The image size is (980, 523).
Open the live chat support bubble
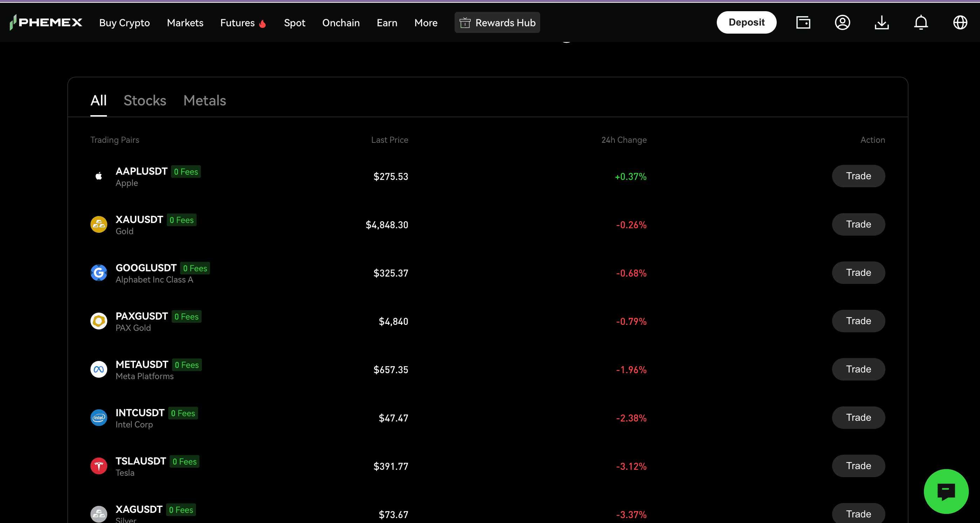point(946,491)
